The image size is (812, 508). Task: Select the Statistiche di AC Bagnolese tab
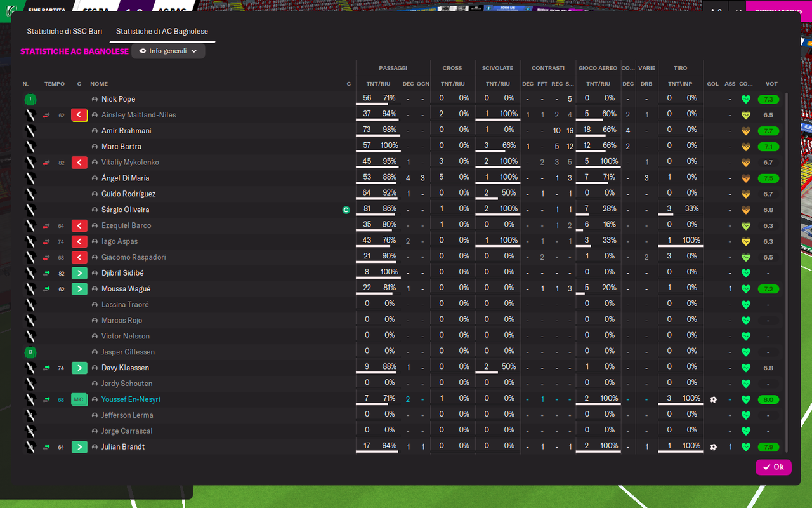[162, 31]
